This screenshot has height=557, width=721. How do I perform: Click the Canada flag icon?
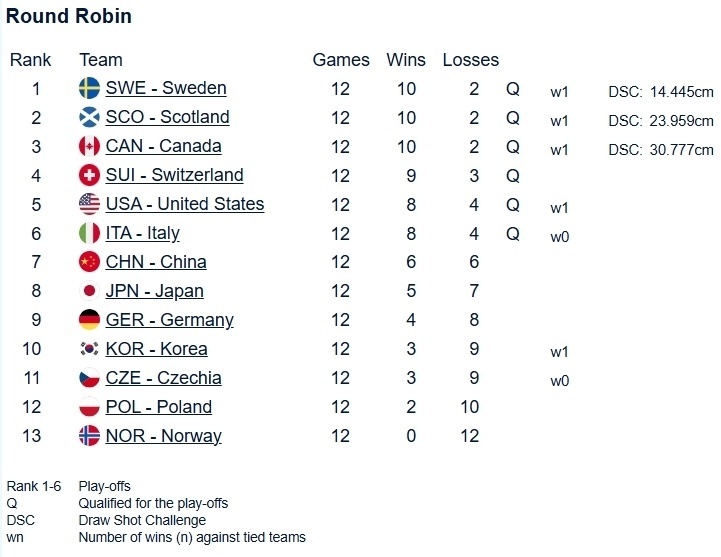(x=89, y=146)
